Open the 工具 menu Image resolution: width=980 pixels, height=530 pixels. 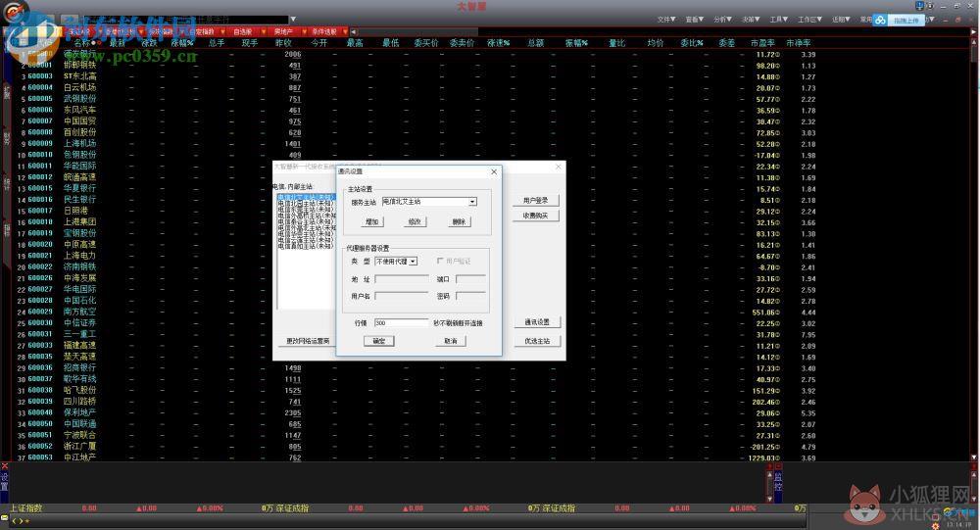[x=779, y=20]
